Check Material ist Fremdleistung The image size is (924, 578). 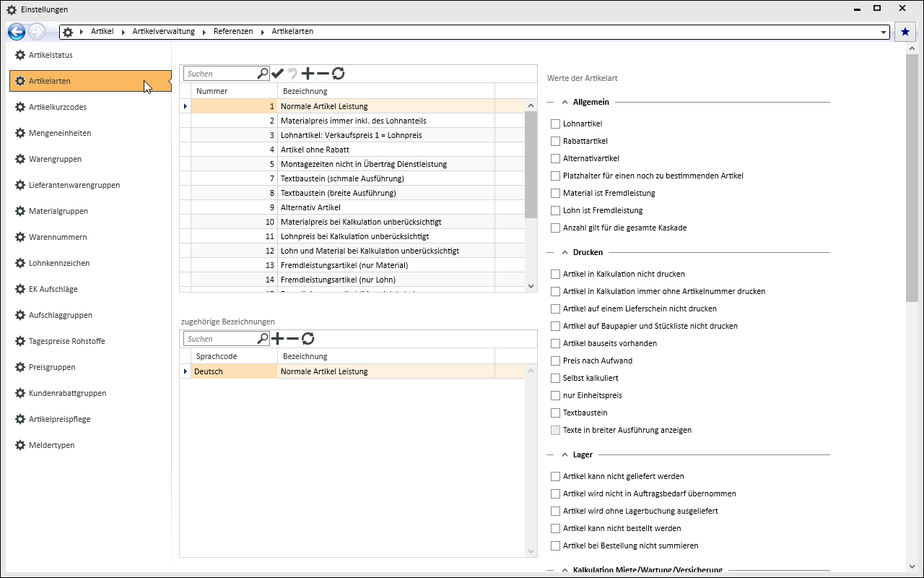pos(555,193)
